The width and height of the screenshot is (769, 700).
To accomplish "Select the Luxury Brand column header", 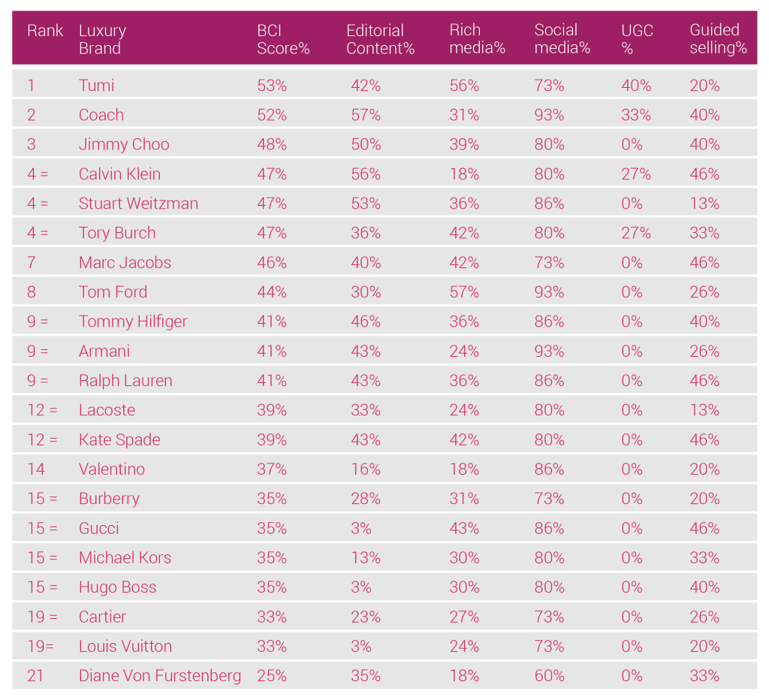I will click(102, 39).
